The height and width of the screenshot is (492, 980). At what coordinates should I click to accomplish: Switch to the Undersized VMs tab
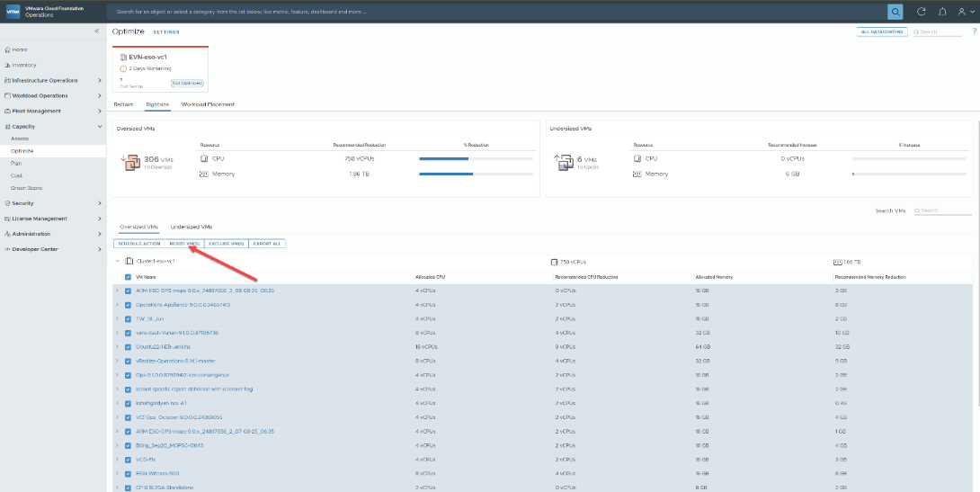point(191,227)
